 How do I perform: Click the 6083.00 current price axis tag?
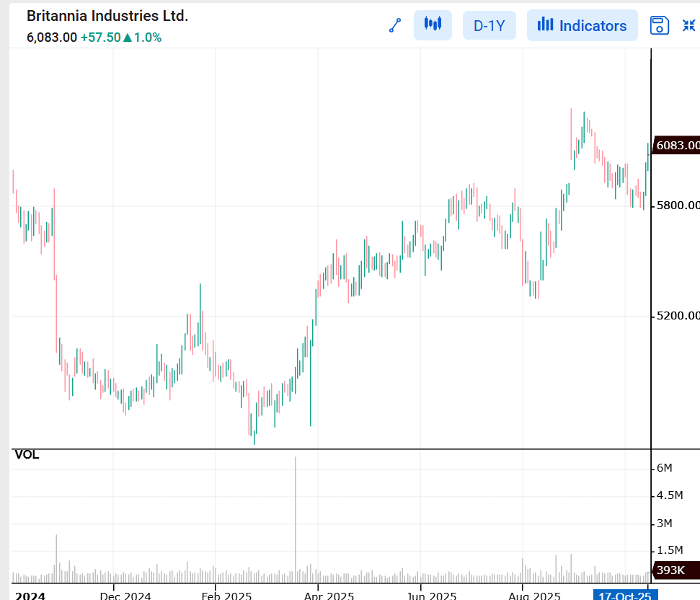tap(676, 145)
